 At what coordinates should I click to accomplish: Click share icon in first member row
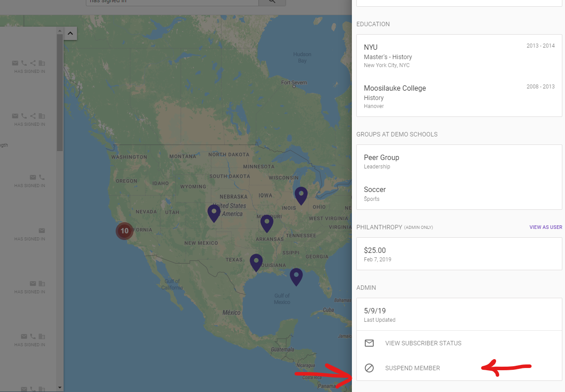[x=33, y=63]
